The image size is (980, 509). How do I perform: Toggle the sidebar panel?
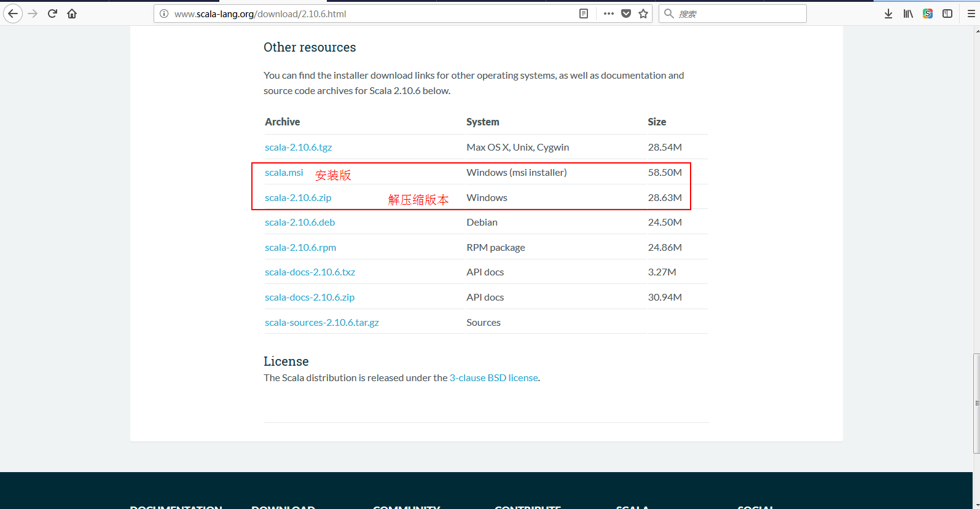(947, 14)
